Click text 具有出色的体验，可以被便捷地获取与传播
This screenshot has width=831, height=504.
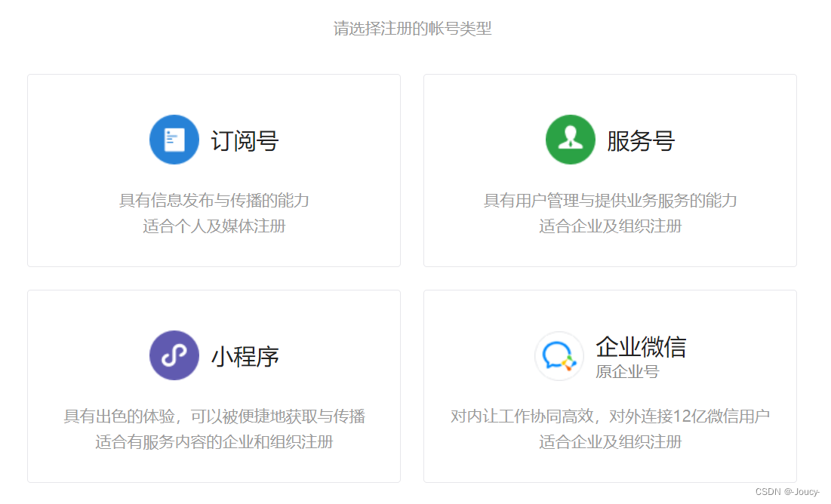[x=214, y=416]
